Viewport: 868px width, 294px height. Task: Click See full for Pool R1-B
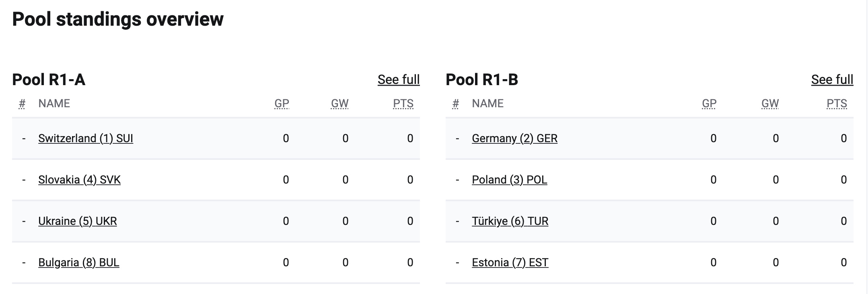click(832, 80)
